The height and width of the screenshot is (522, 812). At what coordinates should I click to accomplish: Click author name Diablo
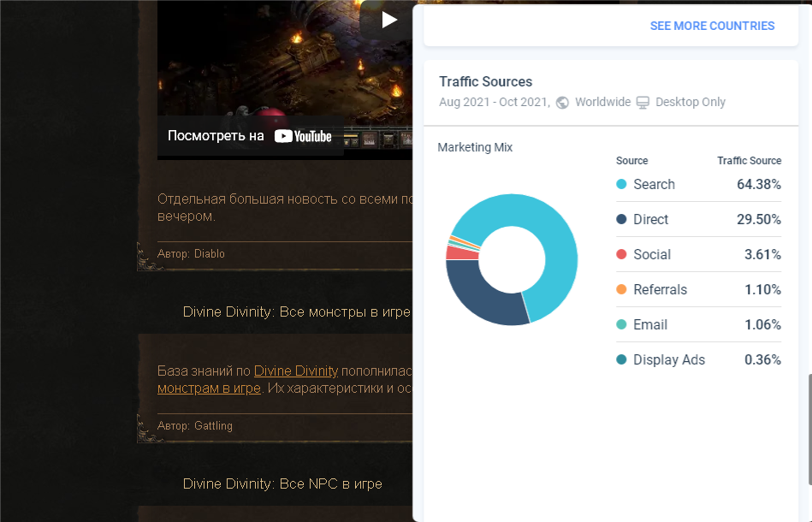click(210, 254)
